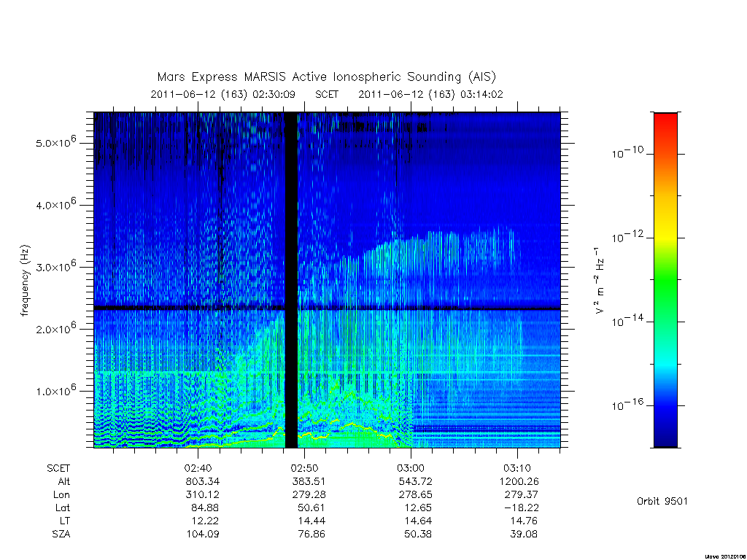Click the plot title 'Mars Express MARSIS Active Ionospheric Sounding (AIS)'

coord(326,77)
